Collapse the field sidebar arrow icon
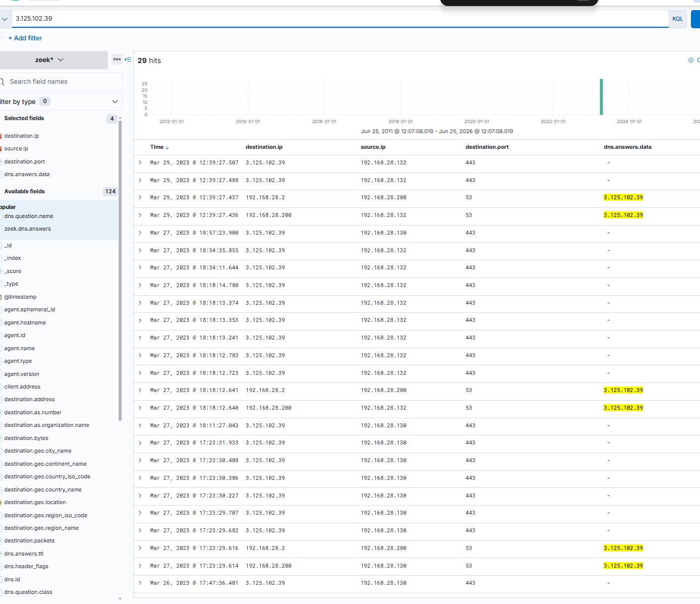Screen dimensions: 700x604 [128, 60]
